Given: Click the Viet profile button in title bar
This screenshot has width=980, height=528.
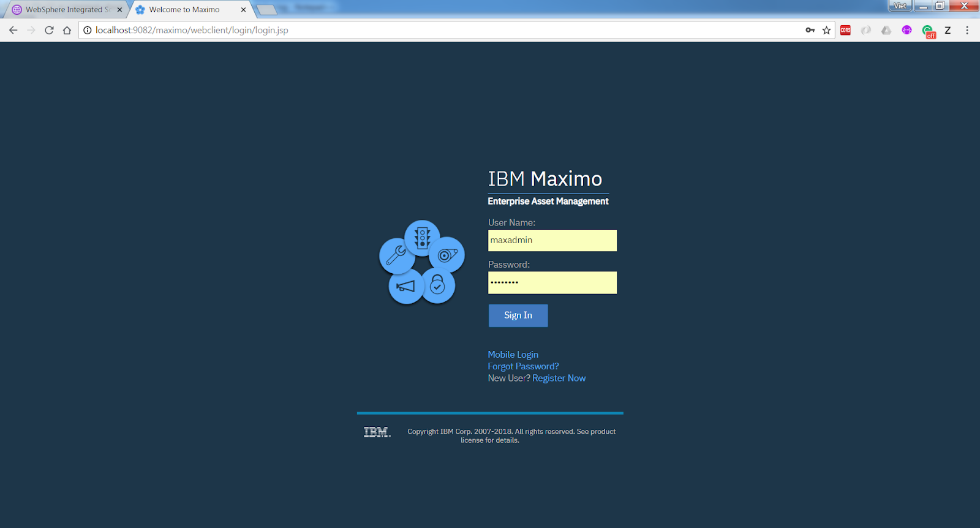Looking at the screenshot, I should [x=900, y=6].
